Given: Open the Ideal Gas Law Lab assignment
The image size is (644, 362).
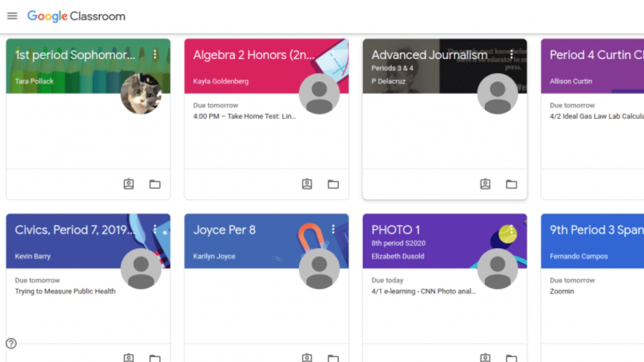Looking at the screenshot, I should pyautogui.click(x=597, y=116).
